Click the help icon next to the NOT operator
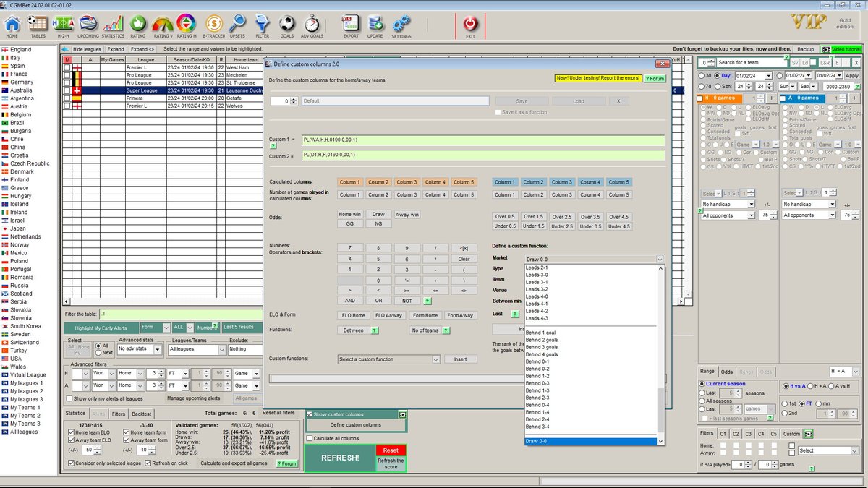 pos(427,301)
